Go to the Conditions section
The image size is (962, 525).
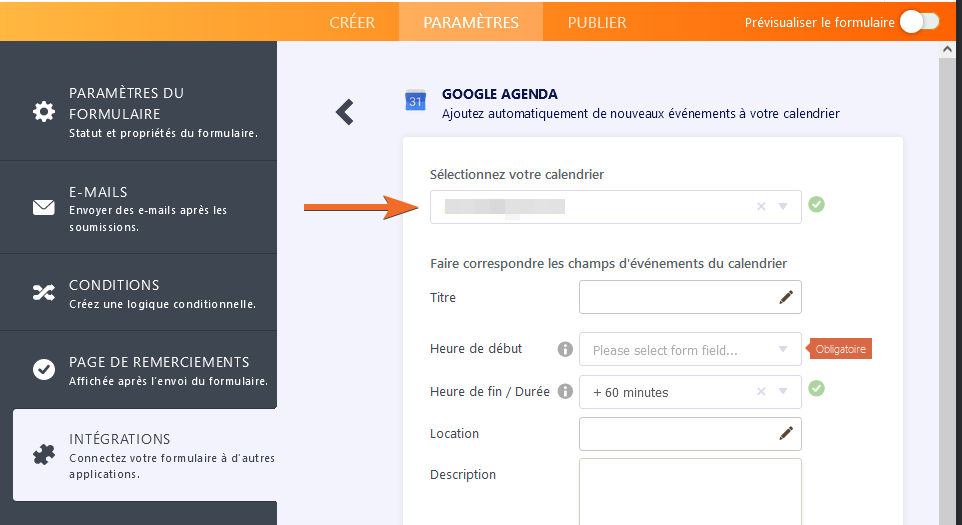[x=138, y=293]
